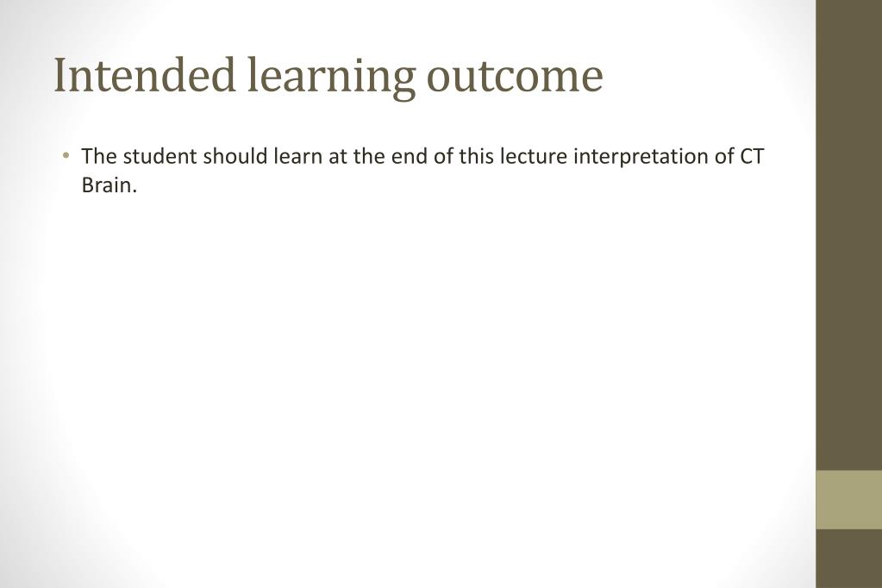Select the word 'student' in the bullet text
Viewport: 882px width, 588px height.
(x=160, y=156)
